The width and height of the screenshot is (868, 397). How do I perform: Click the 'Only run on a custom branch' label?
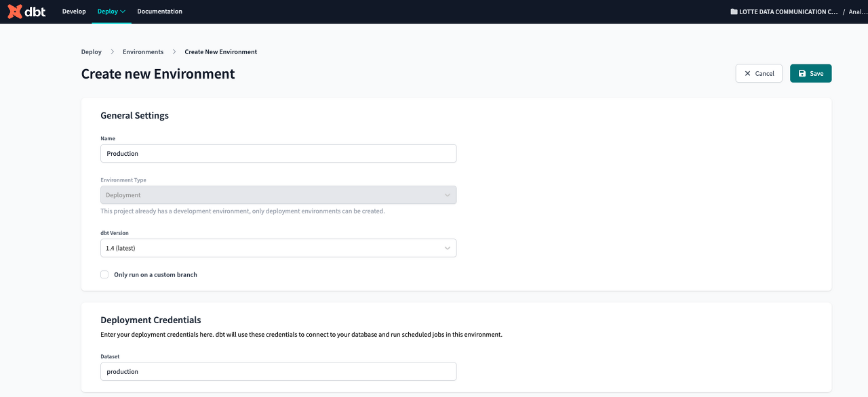[x=155, y=274]
